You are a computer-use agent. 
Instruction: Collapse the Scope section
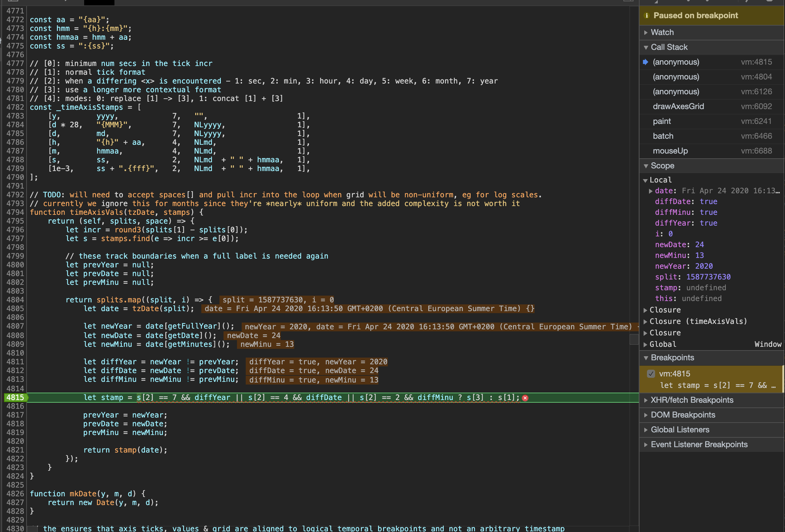click(646, 166)
